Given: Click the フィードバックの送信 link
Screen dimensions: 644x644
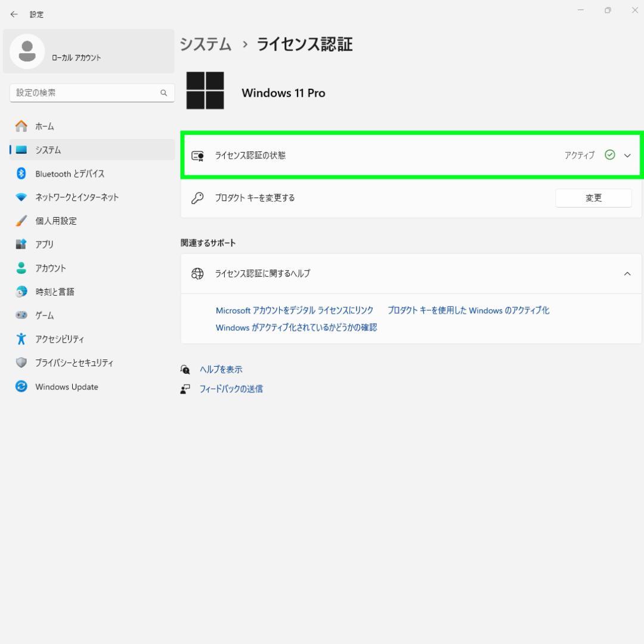Looking at the screenshot, I should [x=231, y=389].
